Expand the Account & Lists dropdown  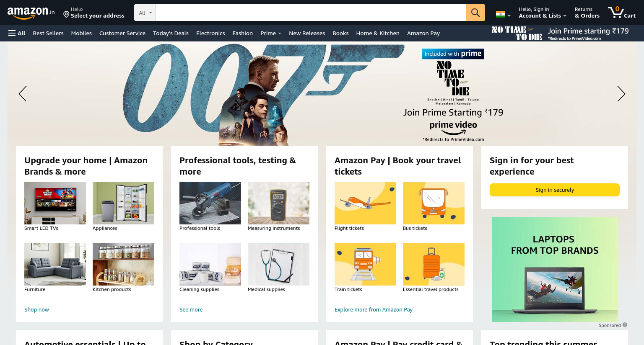pyautogui.click(x=542, y=13)
